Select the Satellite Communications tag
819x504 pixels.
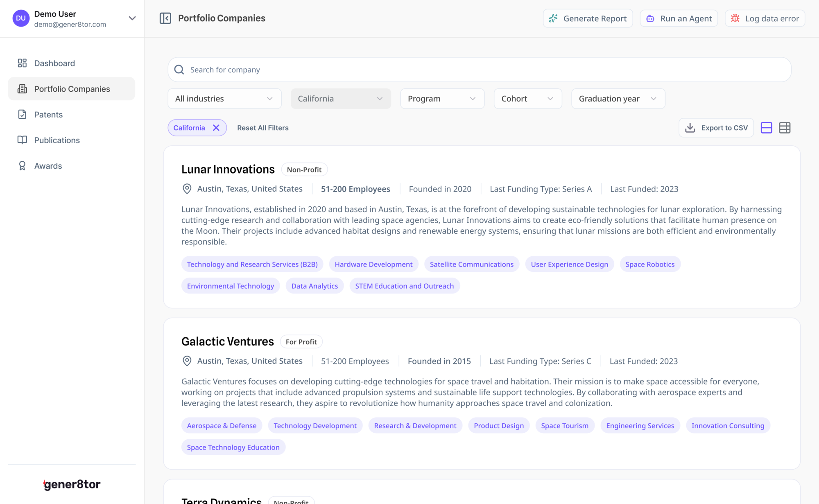(x=472, y=264)
